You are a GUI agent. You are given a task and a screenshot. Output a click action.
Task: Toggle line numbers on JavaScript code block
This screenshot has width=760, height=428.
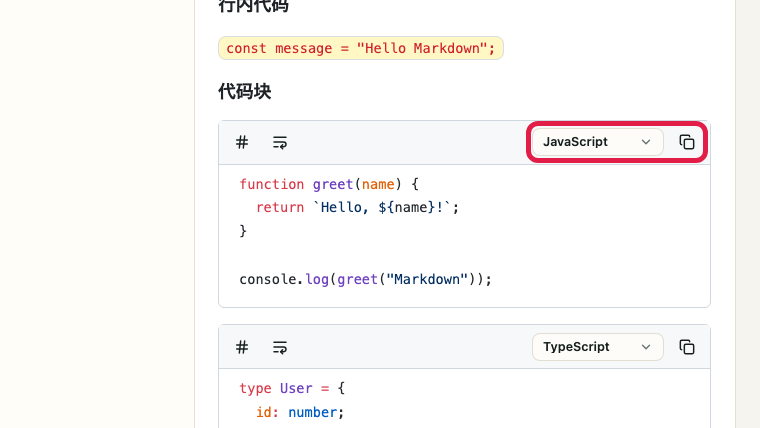[x=242, y=143]
